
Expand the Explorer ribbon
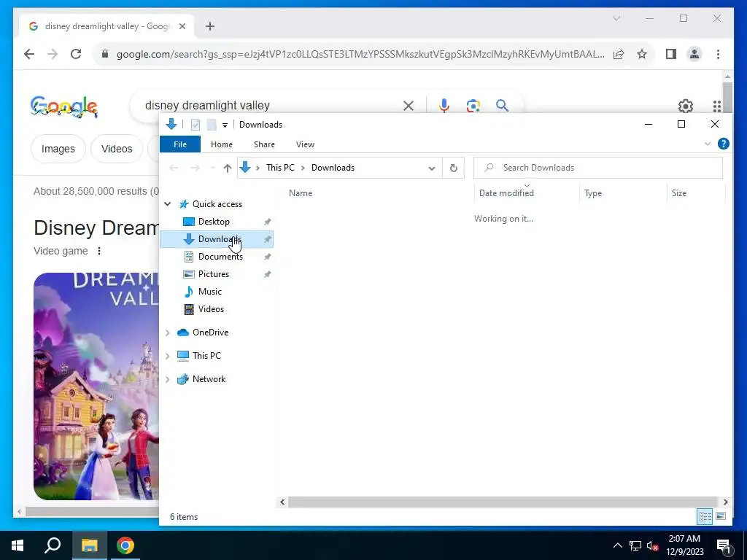point(708,144)
